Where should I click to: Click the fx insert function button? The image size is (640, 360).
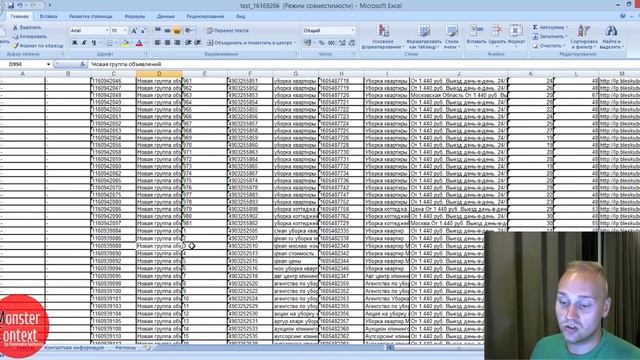point(82,64)
